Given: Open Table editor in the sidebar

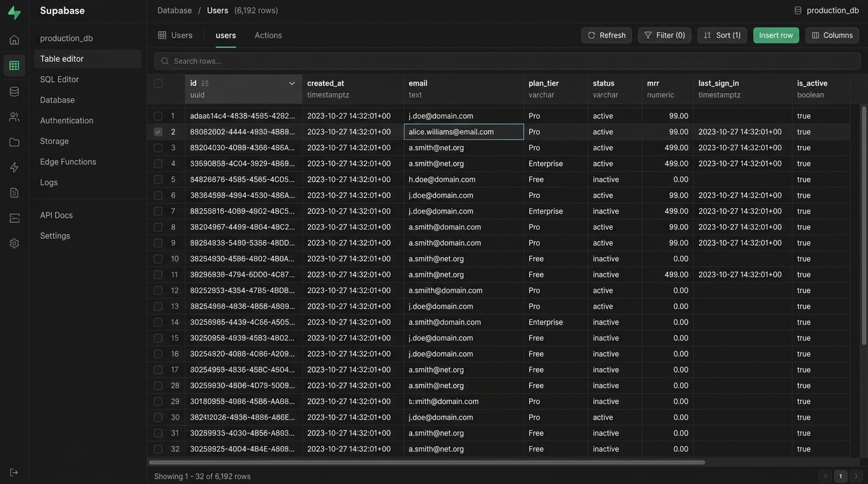Looking at the screenshot, I should pos(88,59).
